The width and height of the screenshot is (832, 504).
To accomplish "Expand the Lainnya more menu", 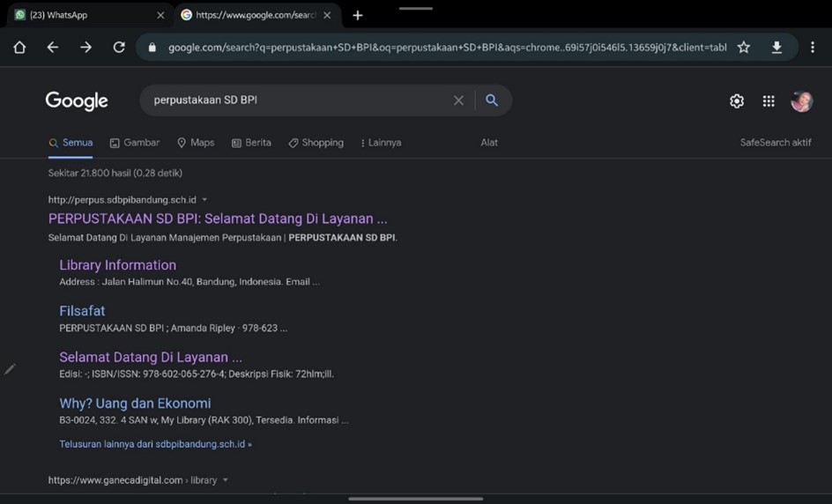I will (x=381, y=143).
